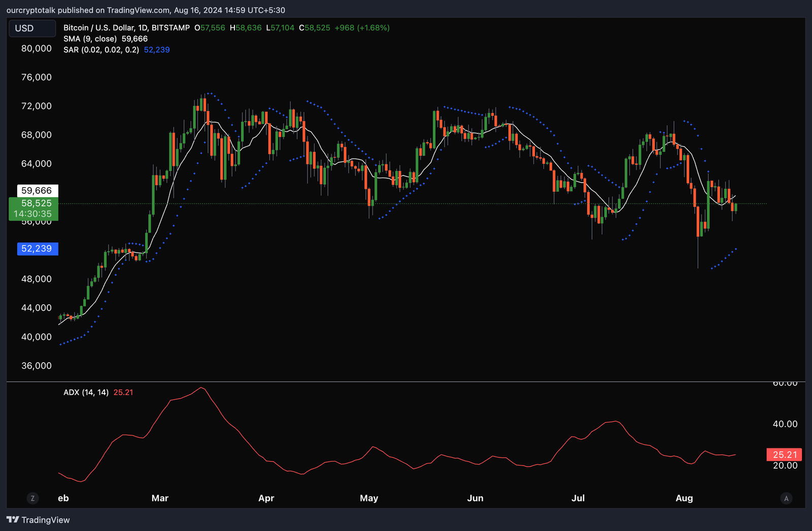Image resolution: width=812 pixels, height=531 pixels.
Task: Open the Bitcoin / U.S. Dollar symbol selector
Action: [99, 28]
